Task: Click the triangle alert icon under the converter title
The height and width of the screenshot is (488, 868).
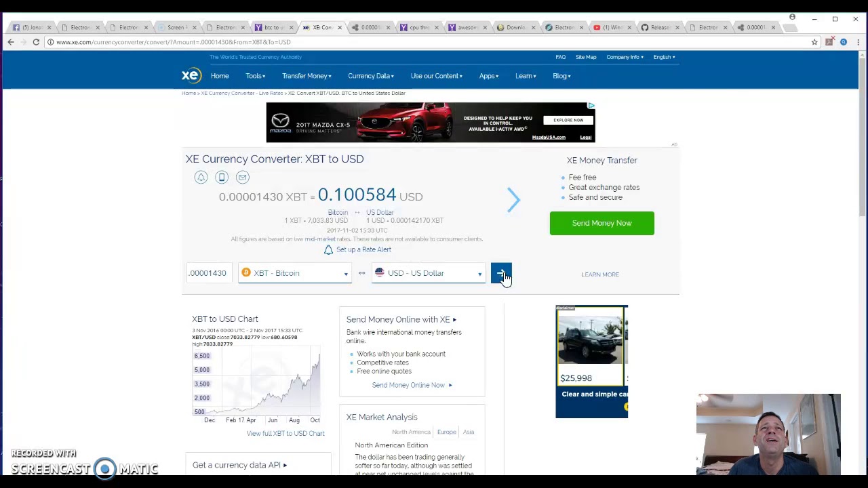Action: [201, 177]
